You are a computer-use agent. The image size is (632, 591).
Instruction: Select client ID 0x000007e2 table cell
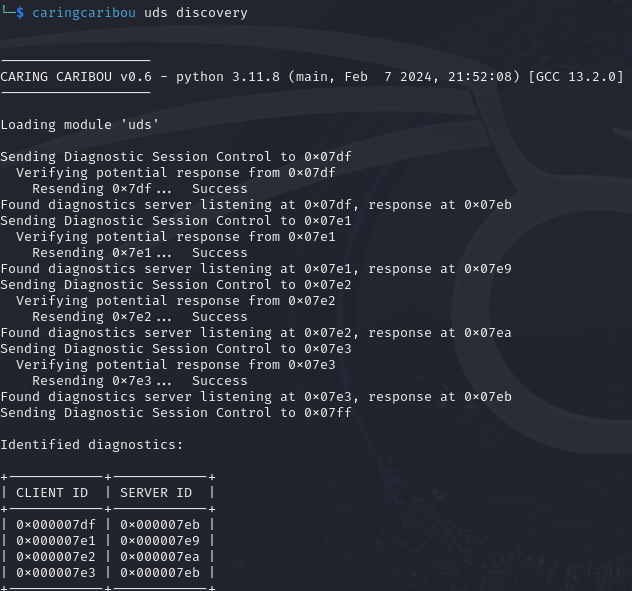[56, 557]
